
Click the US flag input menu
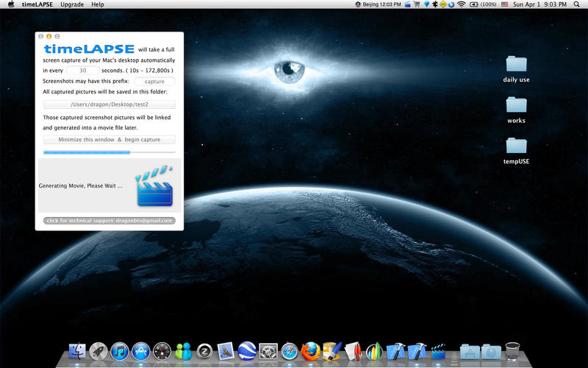point(504,4)
